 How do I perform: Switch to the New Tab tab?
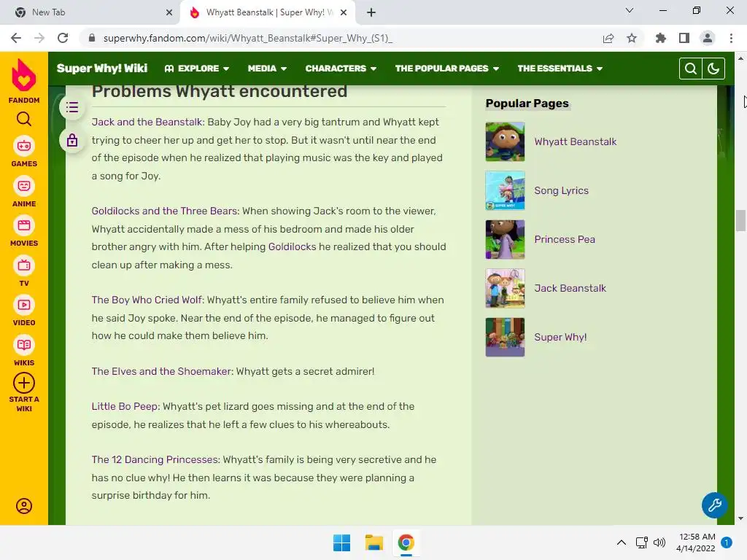tap(90, 12)
